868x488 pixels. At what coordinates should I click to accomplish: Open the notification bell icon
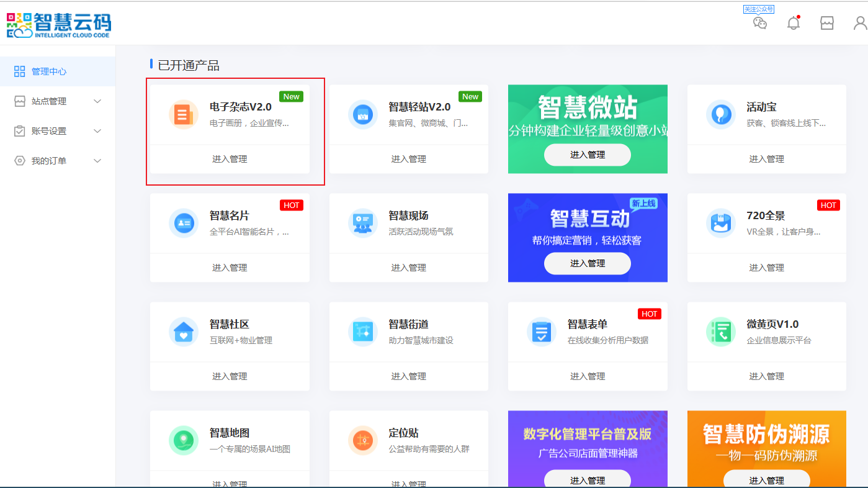coord(793,24)
